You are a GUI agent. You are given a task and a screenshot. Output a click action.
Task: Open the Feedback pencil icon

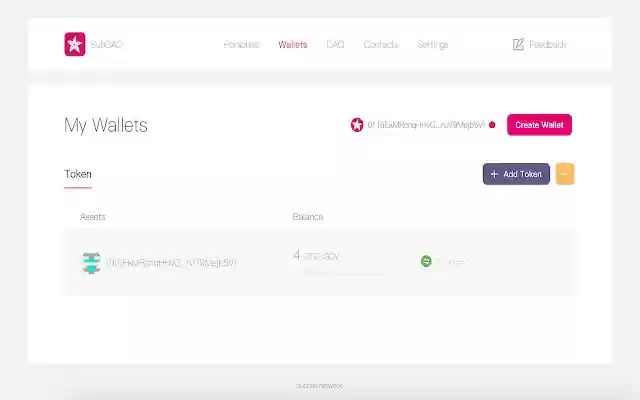point(518,44)
